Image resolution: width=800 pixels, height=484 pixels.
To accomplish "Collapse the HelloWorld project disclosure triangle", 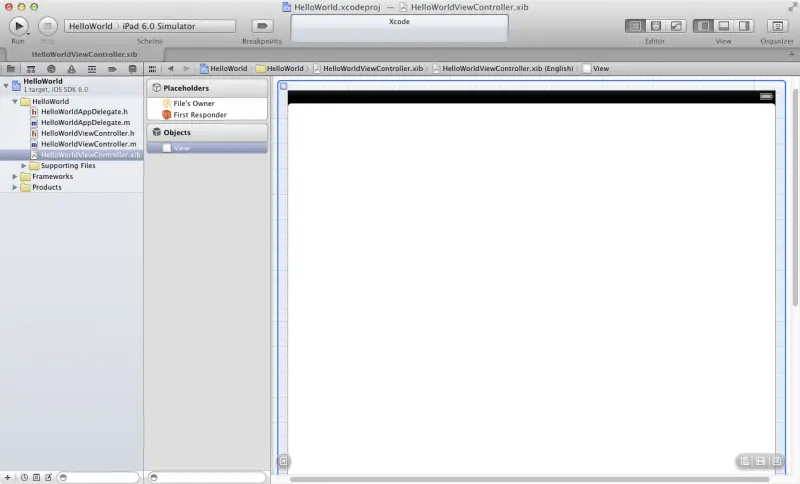I will click(6, 86).
